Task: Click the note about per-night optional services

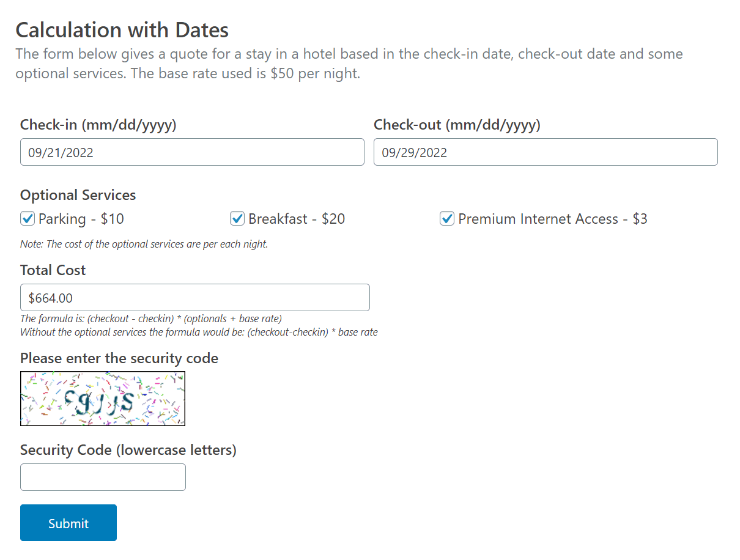Action: 144,244
